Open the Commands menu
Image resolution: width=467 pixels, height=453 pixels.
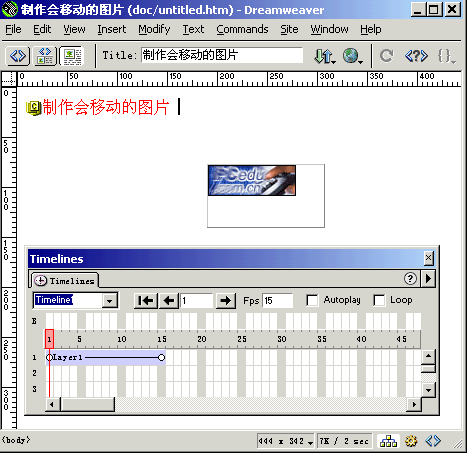click(x=242, y=29)
